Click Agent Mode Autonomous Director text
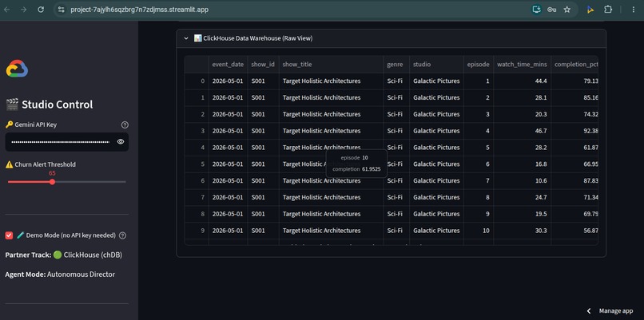 pyautogui.click(x=60, y=275)
